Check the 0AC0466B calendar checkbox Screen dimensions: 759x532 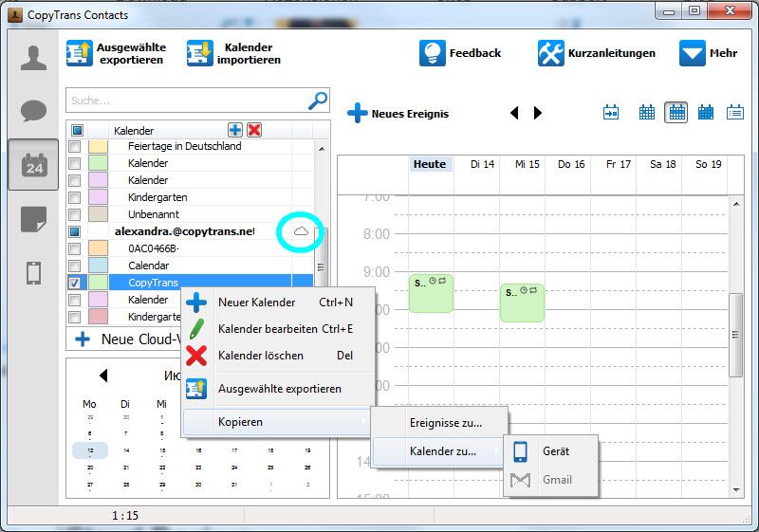point(75,248)
